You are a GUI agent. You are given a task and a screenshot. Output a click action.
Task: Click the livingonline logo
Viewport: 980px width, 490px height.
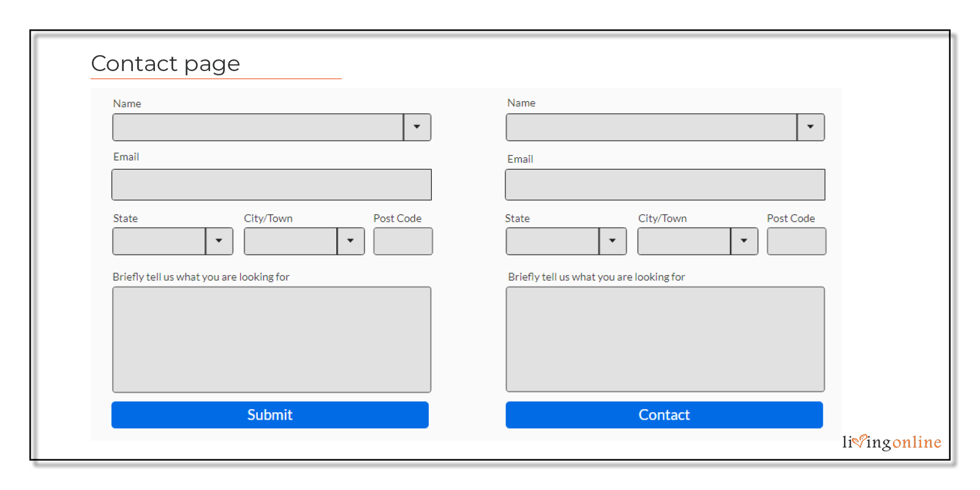(892, 442)
